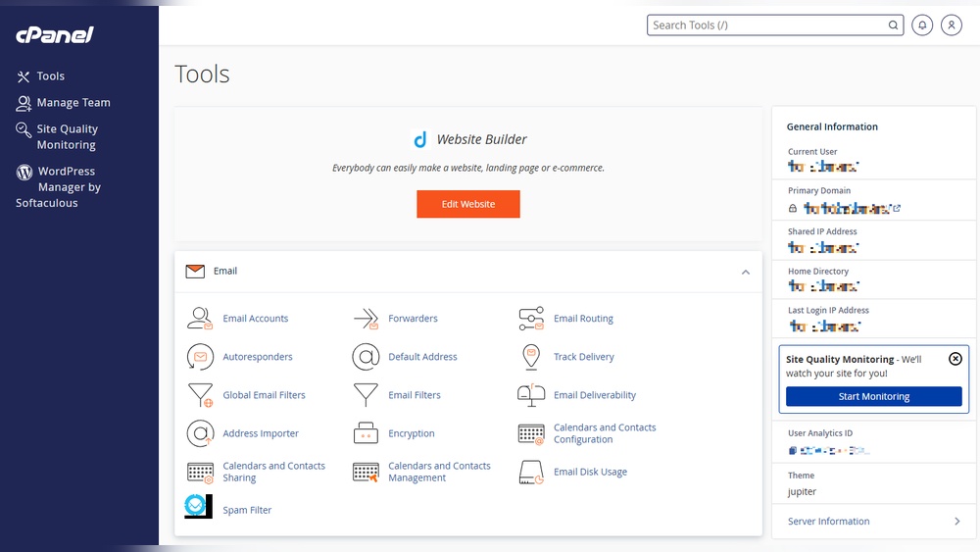Viewport: 980px width, 552px height.
Task: Click Calendars and Contacts Sharing icon
Action: point(200,473)
